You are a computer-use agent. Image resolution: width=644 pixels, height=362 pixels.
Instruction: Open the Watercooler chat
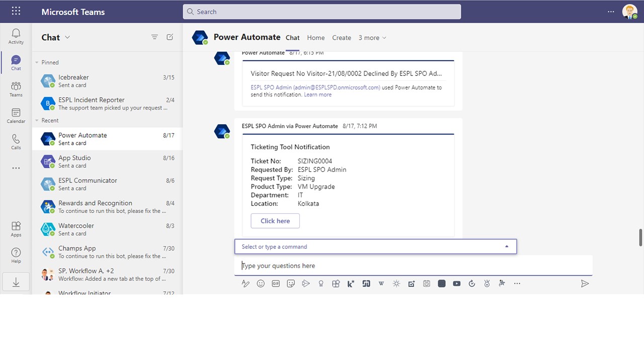tap(107, 229)
